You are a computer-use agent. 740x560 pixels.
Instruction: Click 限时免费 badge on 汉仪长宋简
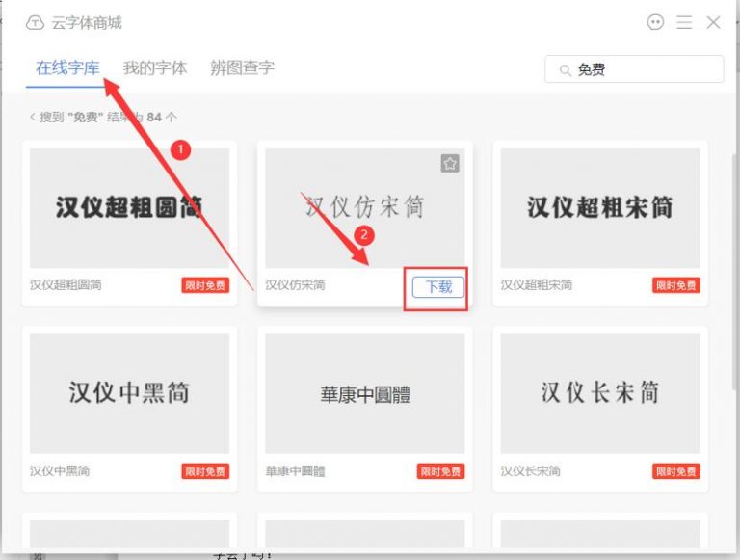click(676, 471)
